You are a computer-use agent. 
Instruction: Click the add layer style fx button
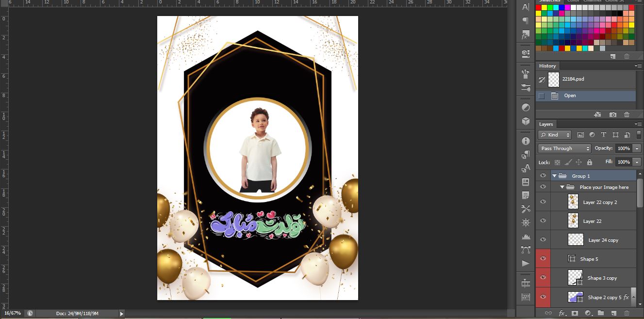[x=562, y=313]
